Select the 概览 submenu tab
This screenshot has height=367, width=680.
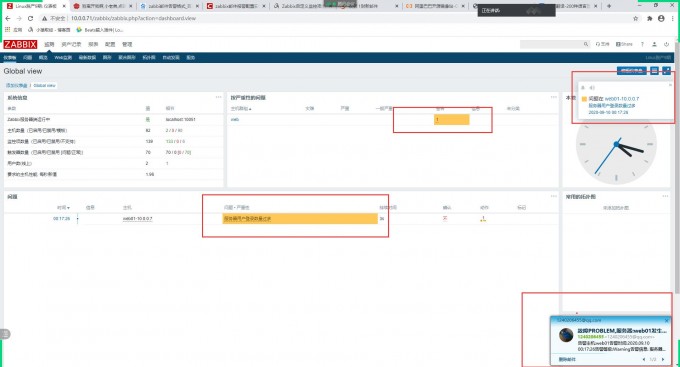tap(43, 57)
